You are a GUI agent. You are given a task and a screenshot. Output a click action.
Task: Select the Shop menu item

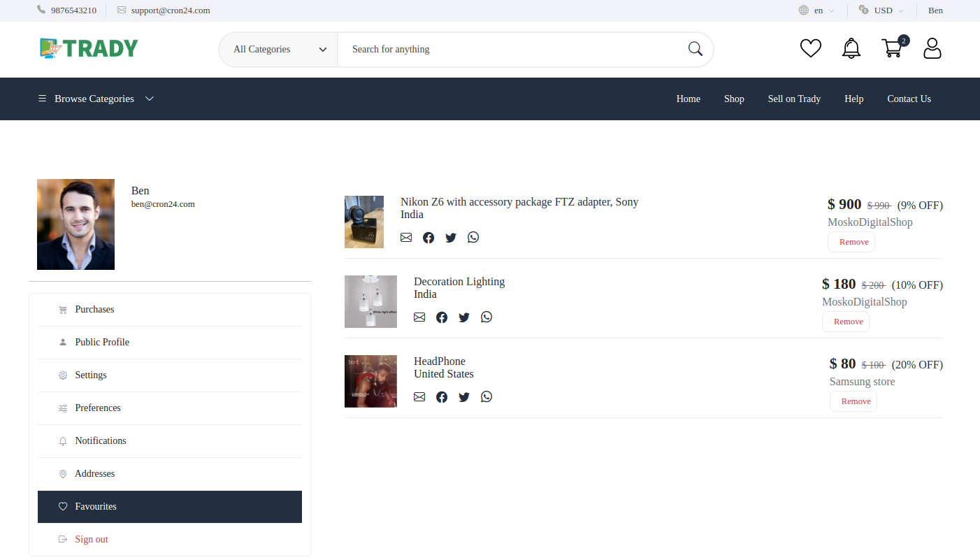click(x=734, y=99)
